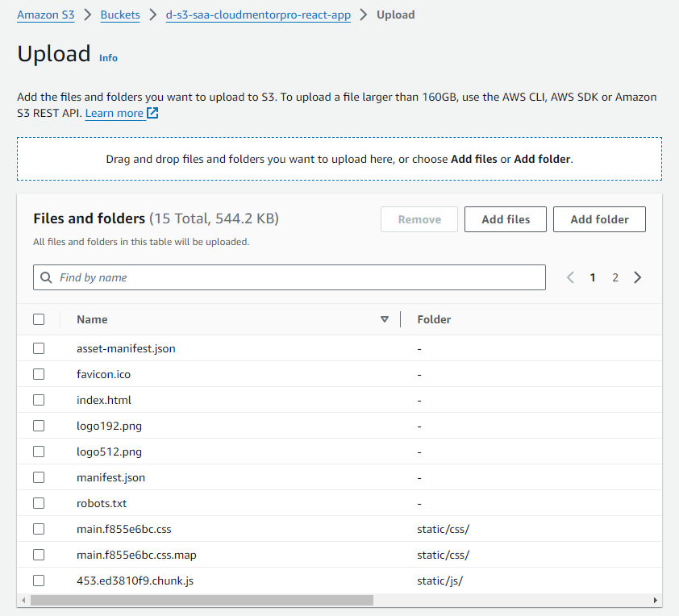This screenshot has width=679, height=616.
Task: Open the Amazon S3 breadcrumb
Action: [46, 15]
